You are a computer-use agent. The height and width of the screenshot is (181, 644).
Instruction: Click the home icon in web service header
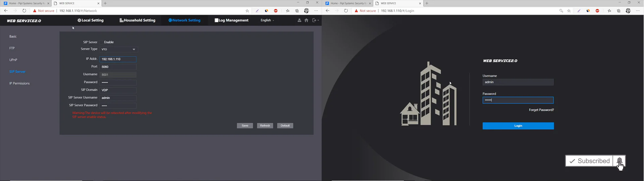click(306, 20)
